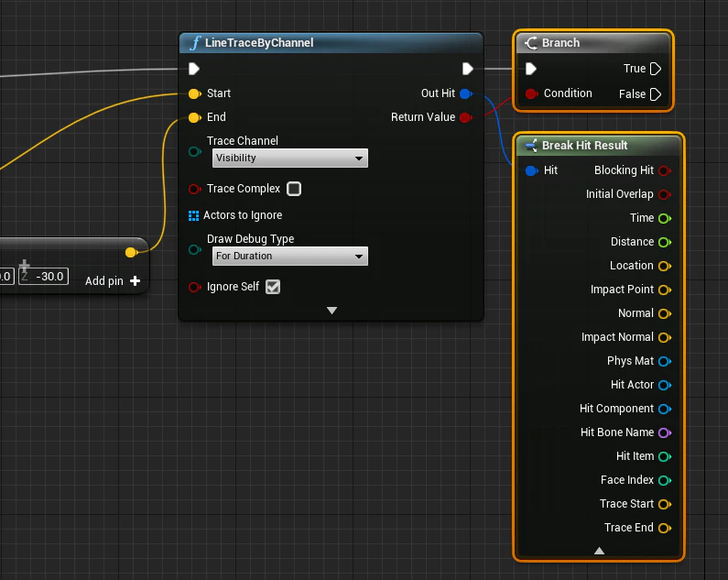Click the Ignore Self boolean pin

[194, 287]
